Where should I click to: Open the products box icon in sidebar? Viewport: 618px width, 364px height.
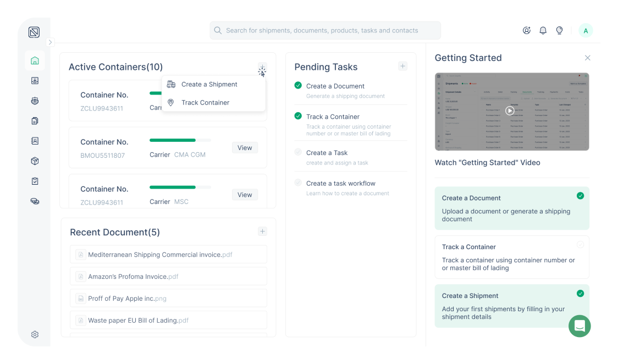[x=35, y=161]
